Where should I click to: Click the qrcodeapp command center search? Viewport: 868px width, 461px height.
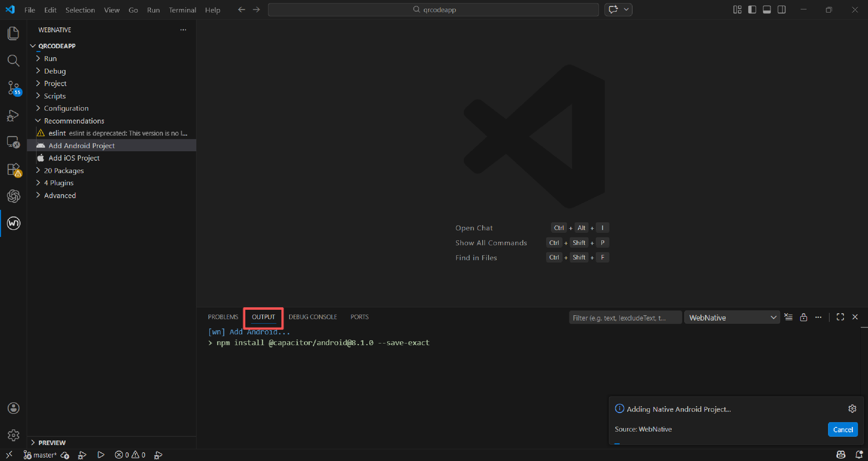coord(433,10)
